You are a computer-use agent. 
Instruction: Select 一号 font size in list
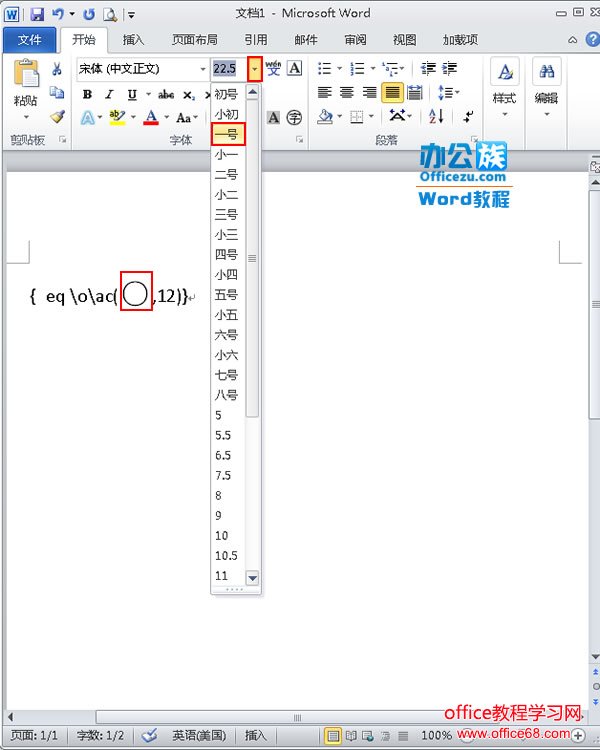point(228,134)
